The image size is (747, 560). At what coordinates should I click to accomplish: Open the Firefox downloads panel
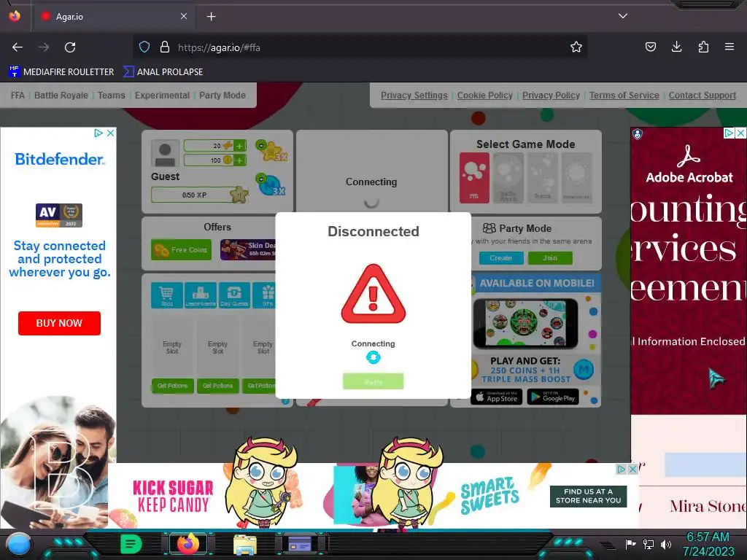(676, 47)
